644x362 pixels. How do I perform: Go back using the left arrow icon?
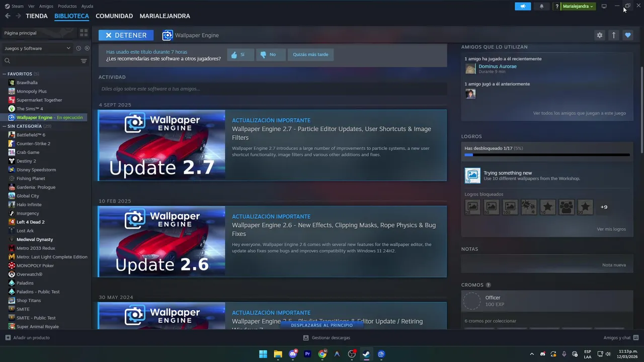pos(8,16)
